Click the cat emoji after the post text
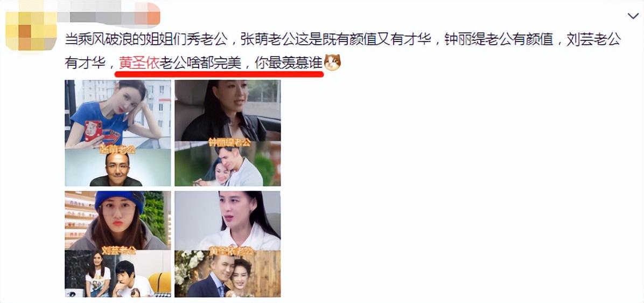644x303 pixels. pyautogui.click(x=332, y=63)
